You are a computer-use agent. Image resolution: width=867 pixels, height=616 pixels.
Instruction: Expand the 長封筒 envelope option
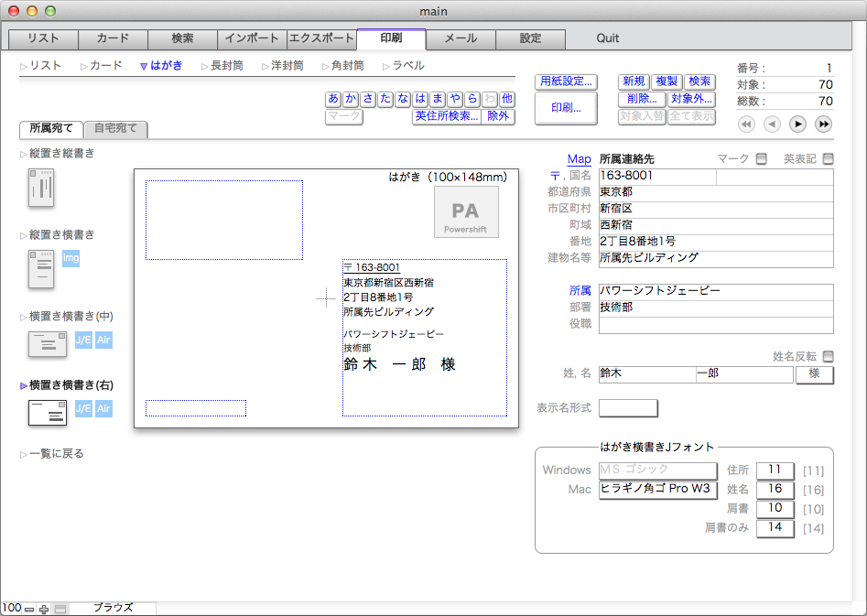click(225, 66)
